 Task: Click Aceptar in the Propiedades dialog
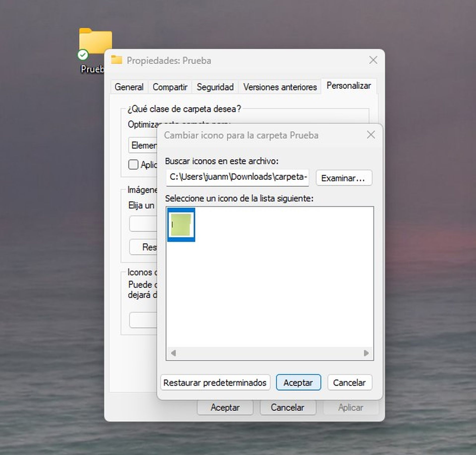tap(225, 407)
